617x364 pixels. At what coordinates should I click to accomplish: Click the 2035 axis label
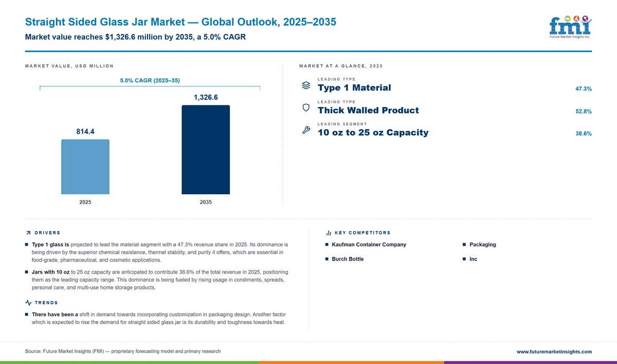(x=206, y=202)
